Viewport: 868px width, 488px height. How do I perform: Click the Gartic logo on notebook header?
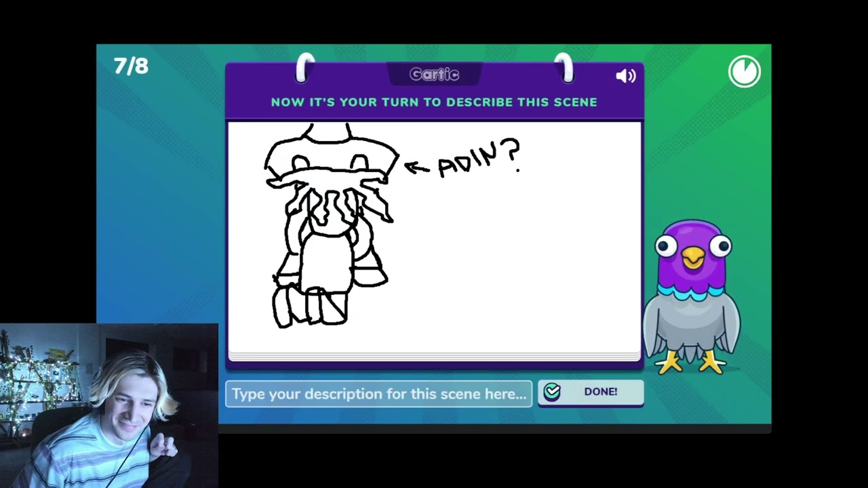[434, 75]
